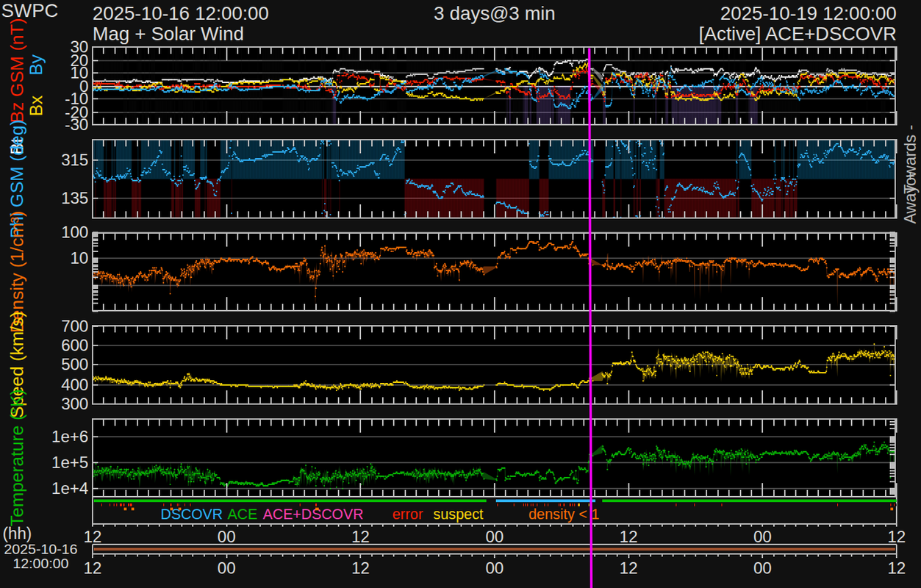Click the 'Speed (km/s)' axis label
The image size is (921, 588).
click(18, 364)
